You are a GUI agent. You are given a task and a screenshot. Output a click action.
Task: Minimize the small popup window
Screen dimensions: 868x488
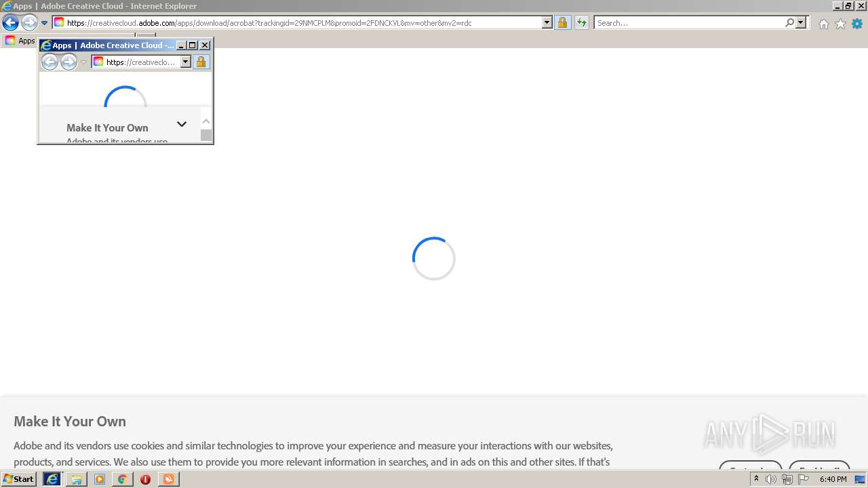click(x=181, y=45)
